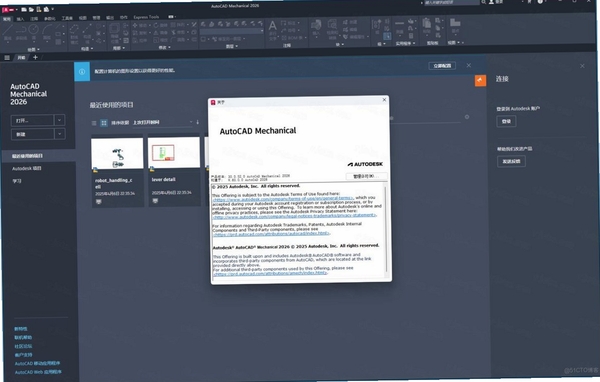Image resolution: width=600 pixels, height=382 pixels.
Task: Open the Home ribbon tab
Action: tap(7, 19)
